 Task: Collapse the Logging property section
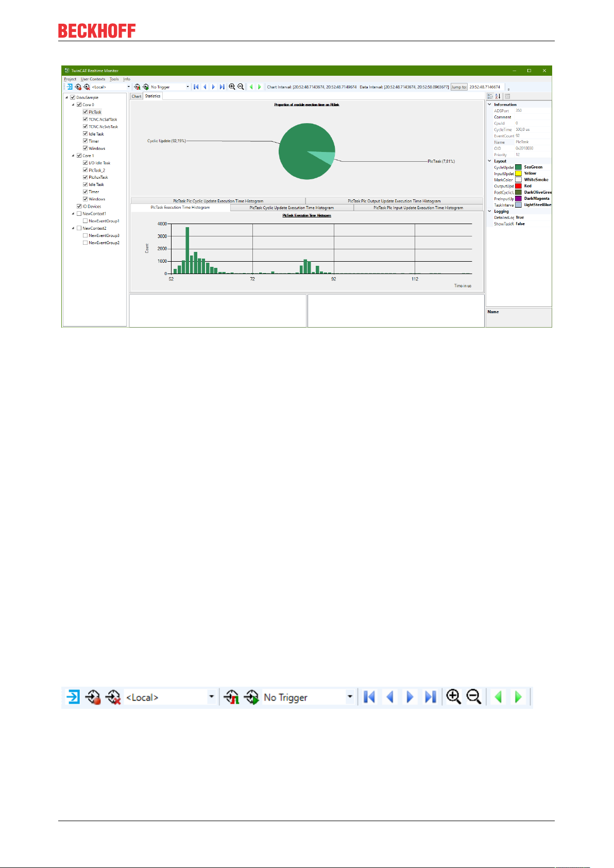pos(489,211)
